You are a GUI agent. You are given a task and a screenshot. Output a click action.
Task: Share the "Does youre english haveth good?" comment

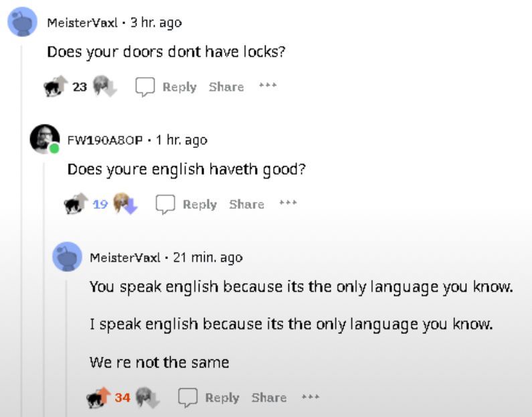point(247,204)
